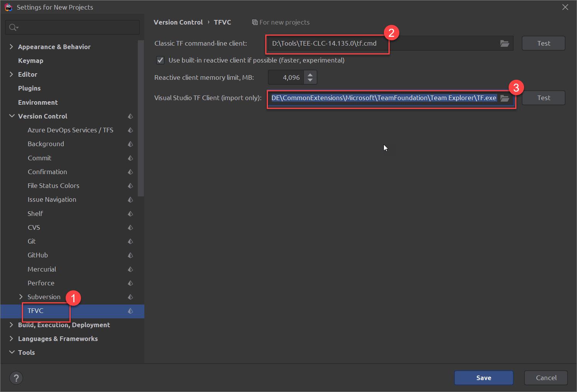
Task: Click project-level icon next to Background
Action: point(131,144)
